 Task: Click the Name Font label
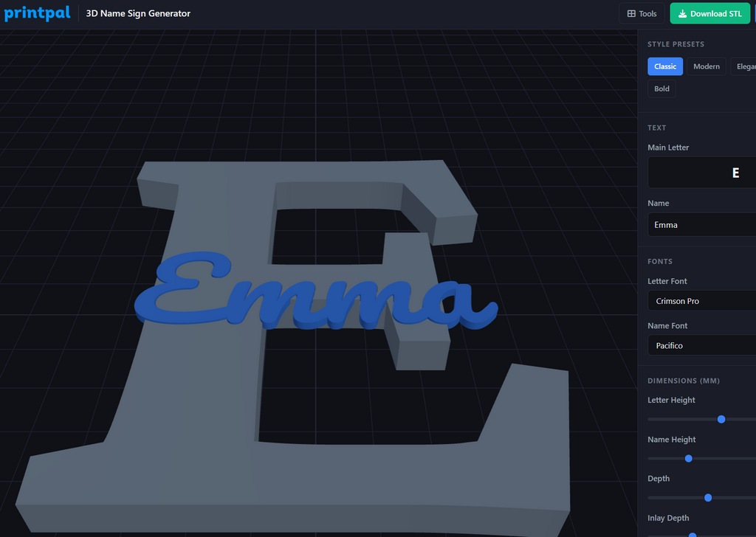[x=667, y=326]
